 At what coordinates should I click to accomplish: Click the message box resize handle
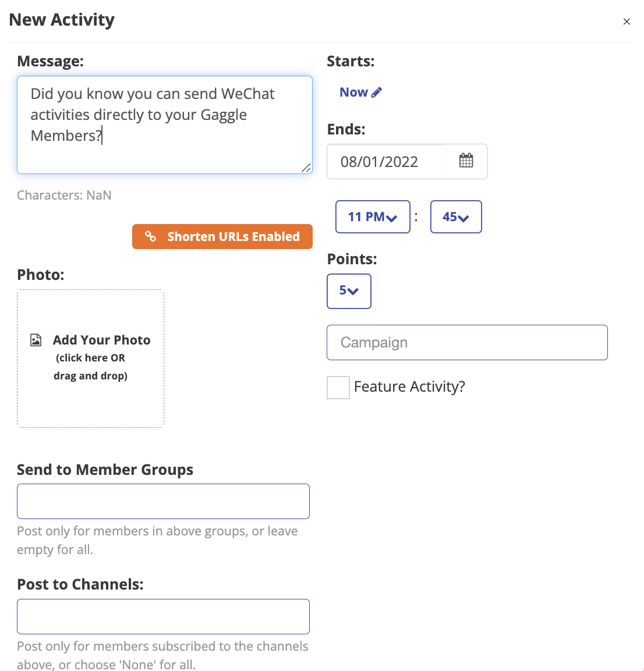coord(306,168)
